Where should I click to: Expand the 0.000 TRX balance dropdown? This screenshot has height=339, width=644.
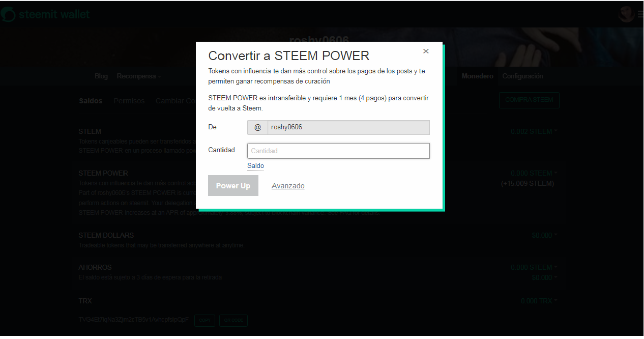[x=539, y=301]
